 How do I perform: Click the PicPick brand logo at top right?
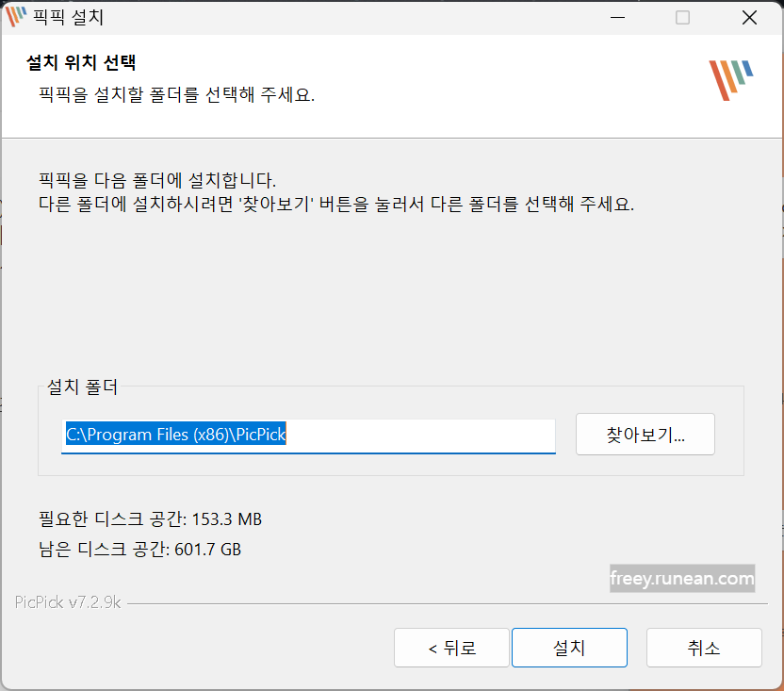(730, 81)
